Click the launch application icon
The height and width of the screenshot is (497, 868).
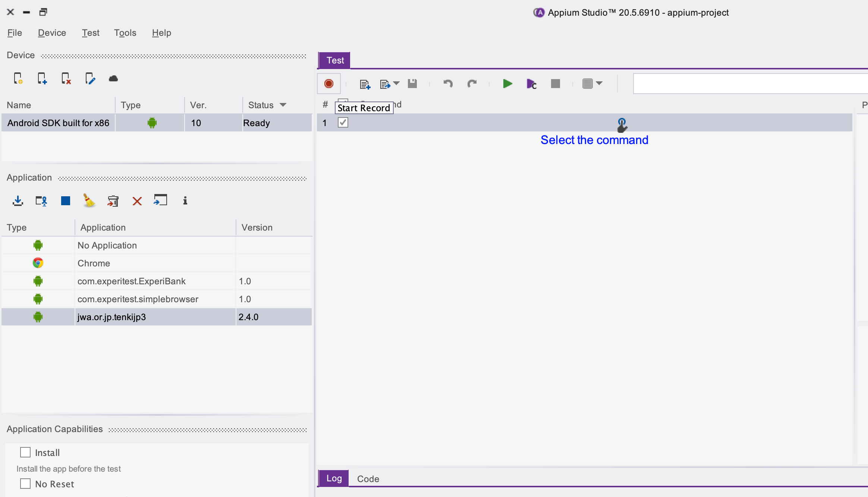41,201
